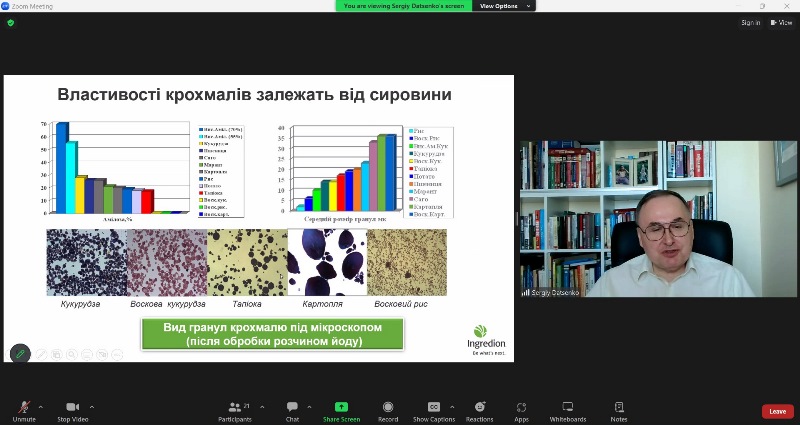Viewport: 800px width, 425px height.
Task: Open Whiteboards
Action: click(568, 411)
